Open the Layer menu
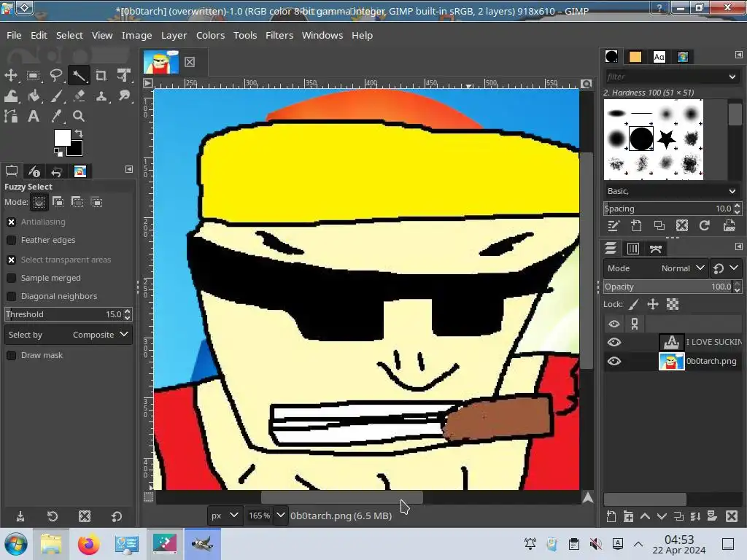 [174, 35]
